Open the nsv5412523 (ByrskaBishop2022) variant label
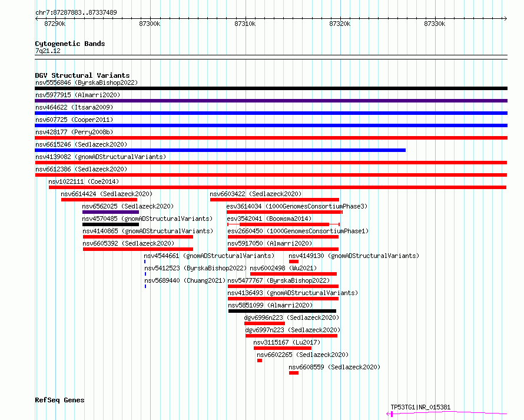Viewport: 524px width, 420px height. tap(195, 268)
